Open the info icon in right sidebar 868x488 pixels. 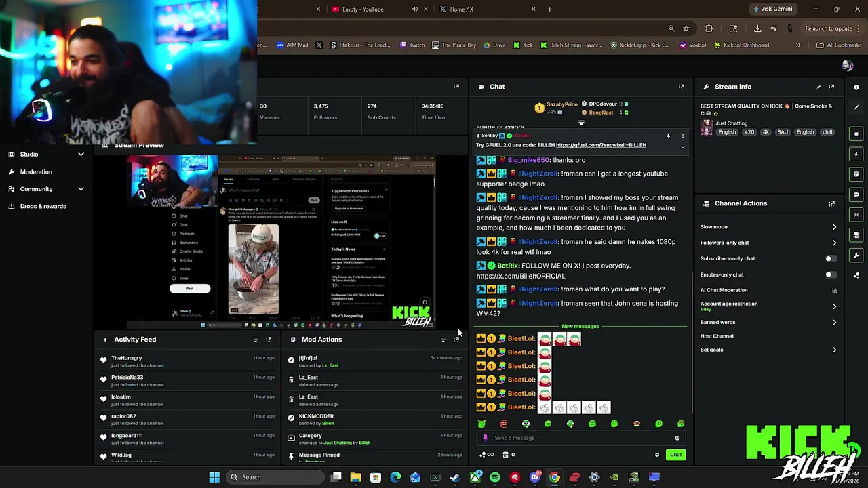856,87
